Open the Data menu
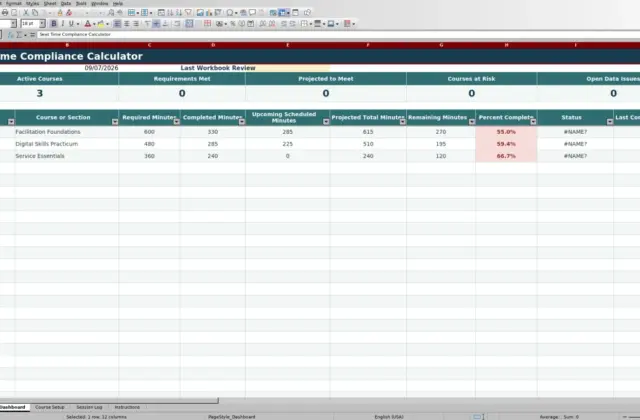The width and height of the screenshot is (640, 420). [x=66, y=3]
